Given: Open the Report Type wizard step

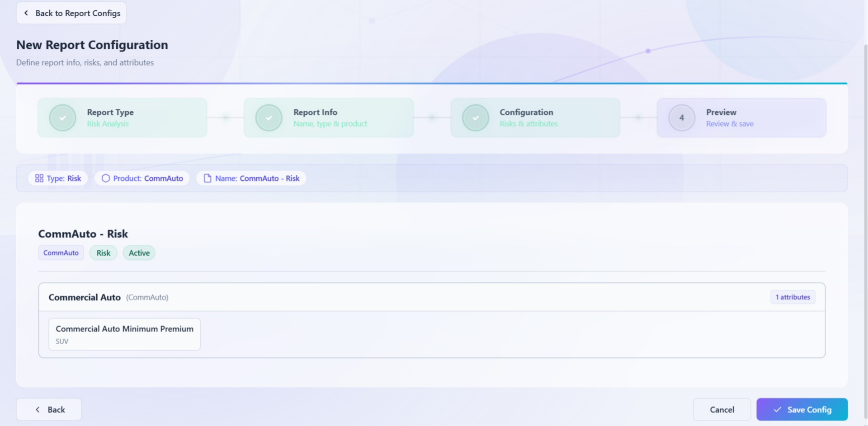Looking at the screenshot, I should pyautogui.click(x=123, y=118).
